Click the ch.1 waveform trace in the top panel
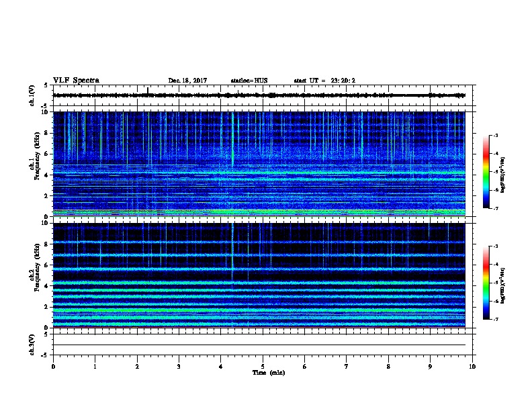 [259, 95]
